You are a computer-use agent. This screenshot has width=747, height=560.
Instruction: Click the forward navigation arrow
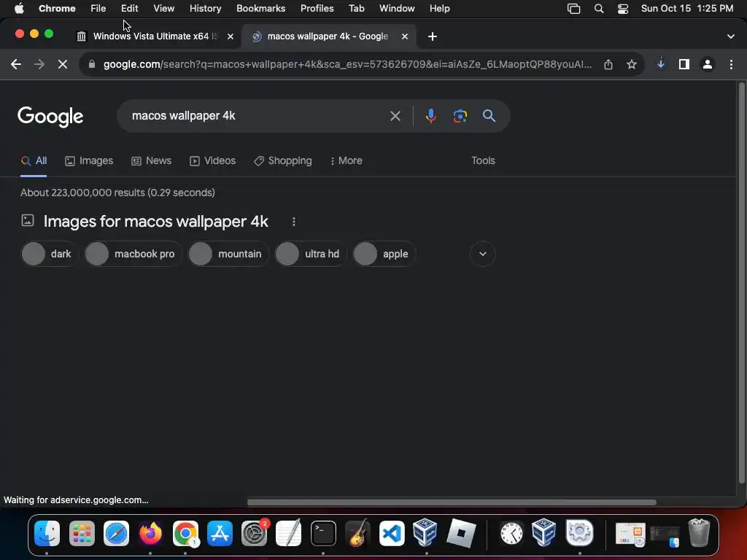[x=39, y=64]
